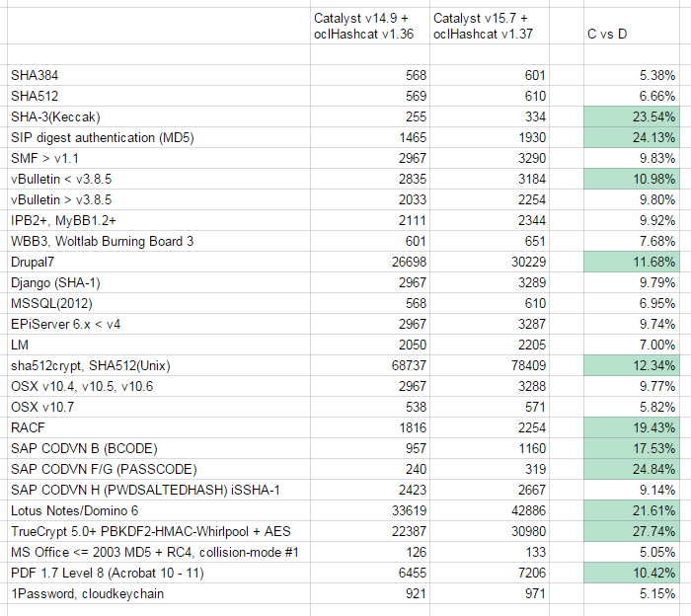
Task: Select the value 22387 cell
Action: (370, 531)
